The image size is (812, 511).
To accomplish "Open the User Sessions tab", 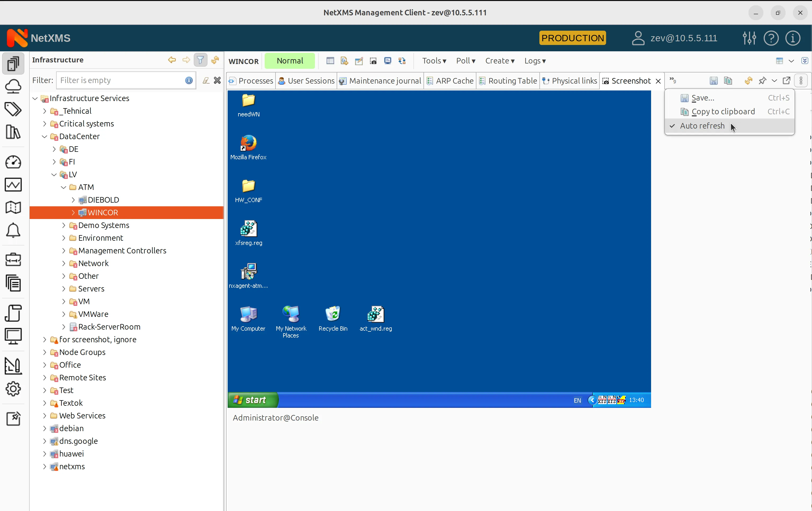I will click(x=306, y=81).
